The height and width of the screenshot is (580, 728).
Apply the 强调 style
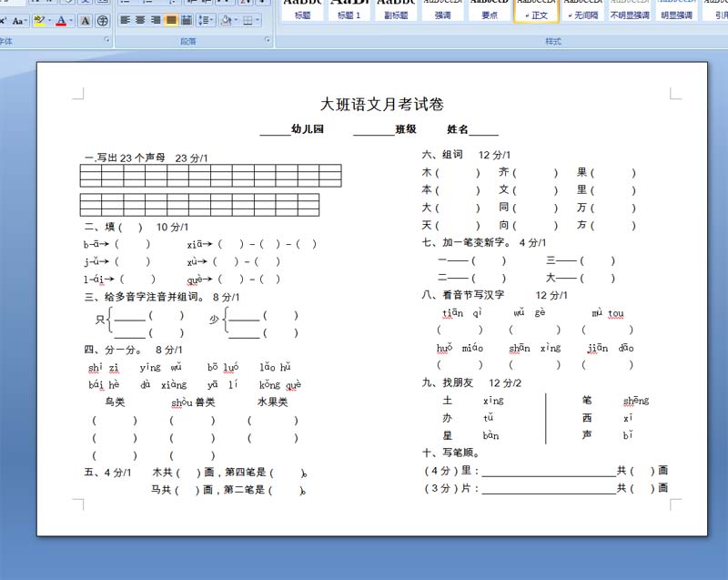point(443,10)
